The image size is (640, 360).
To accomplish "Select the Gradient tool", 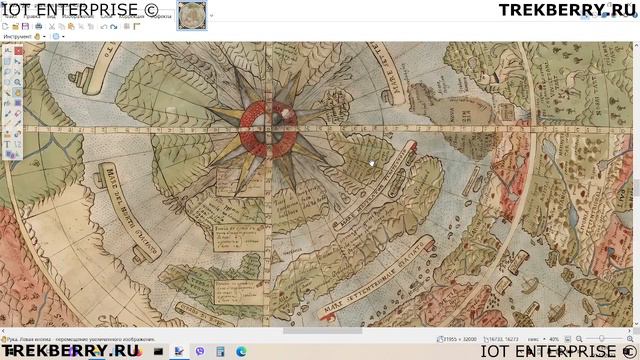I will click(x=18, y=103).
